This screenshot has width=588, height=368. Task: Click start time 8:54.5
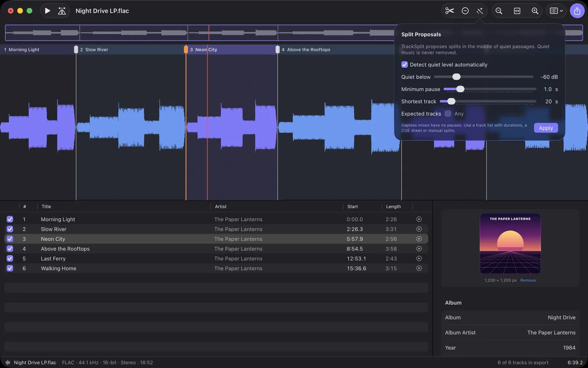pyautogui.click(x=355, y=249)
